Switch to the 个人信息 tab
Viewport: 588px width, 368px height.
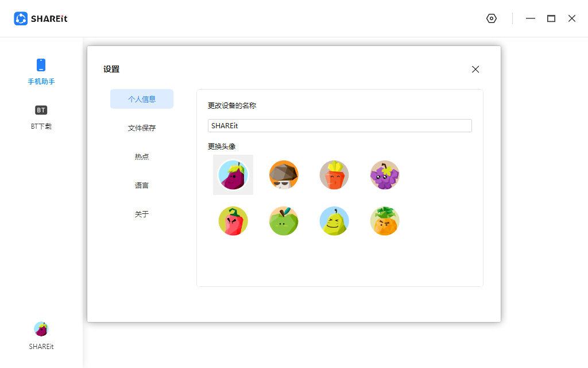point(142,99)
